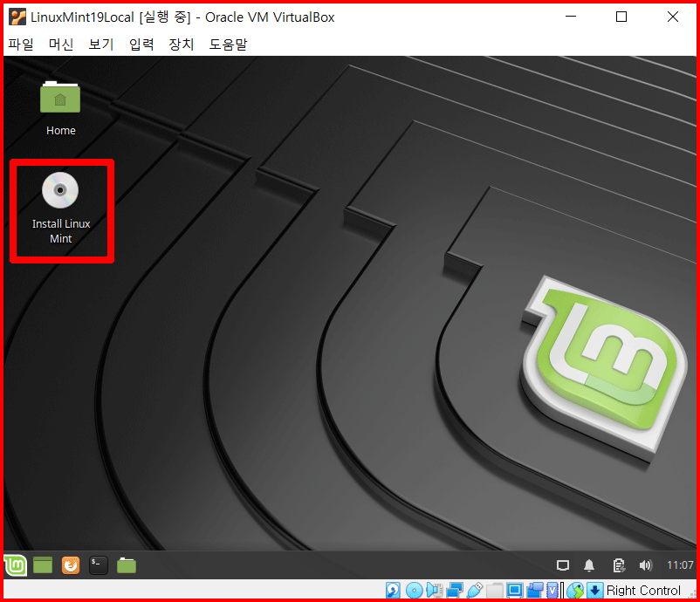Click the 11:07 clock in panel
The image size is (700, 602).
click(x=680, y=565)
